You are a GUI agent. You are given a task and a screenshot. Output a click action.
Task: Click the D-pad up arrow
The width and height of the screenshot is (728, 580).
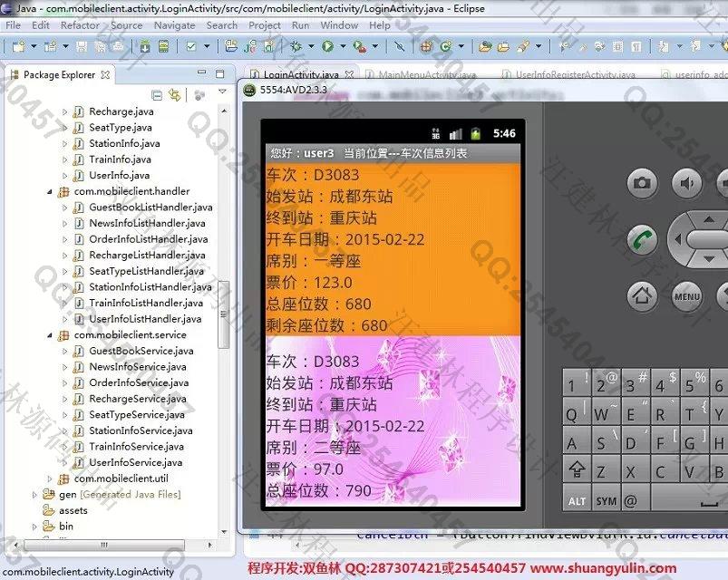pos(708,219)
